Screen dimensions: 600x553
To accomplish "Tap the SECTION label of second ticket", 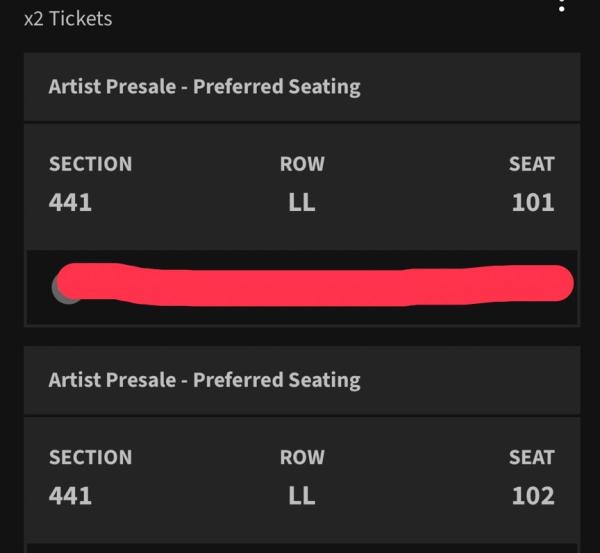I will point(90,457).
